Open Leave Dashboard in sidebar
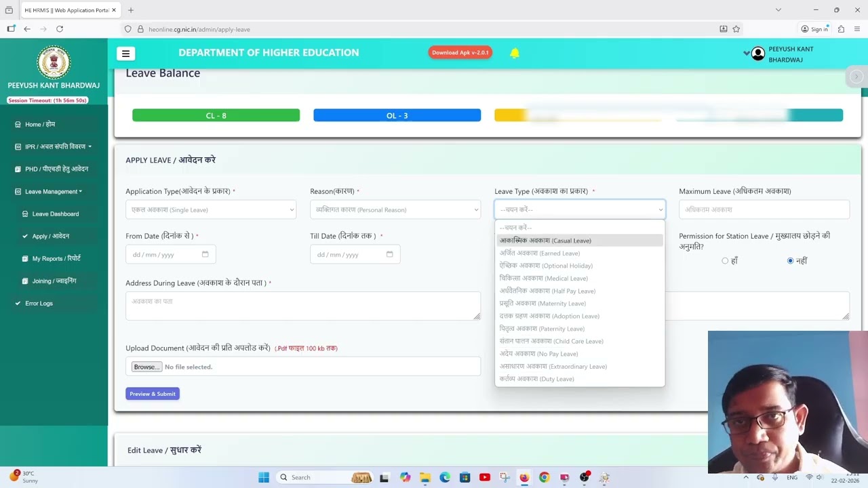The image size is (868, 488). (56, 213)
